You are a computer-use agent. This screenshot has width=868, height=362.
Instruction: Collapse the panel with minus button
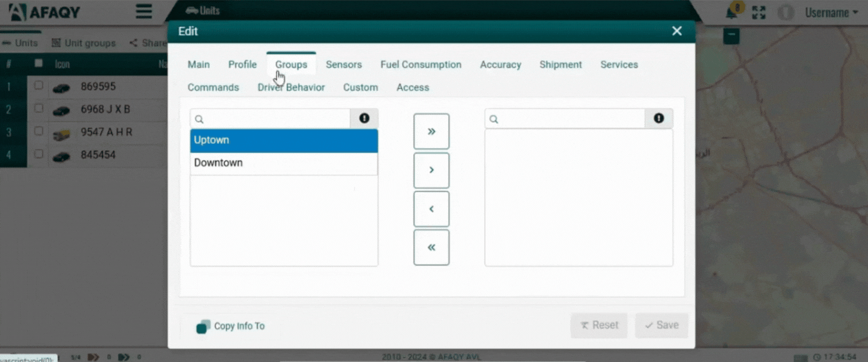730,36
